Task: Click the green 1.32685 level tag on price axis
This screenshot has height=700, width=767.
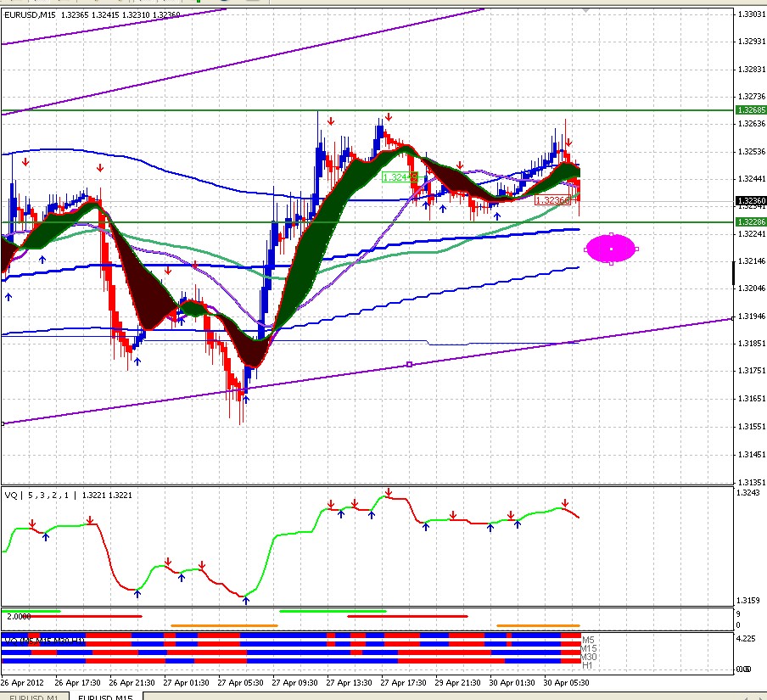Action: 751,110
